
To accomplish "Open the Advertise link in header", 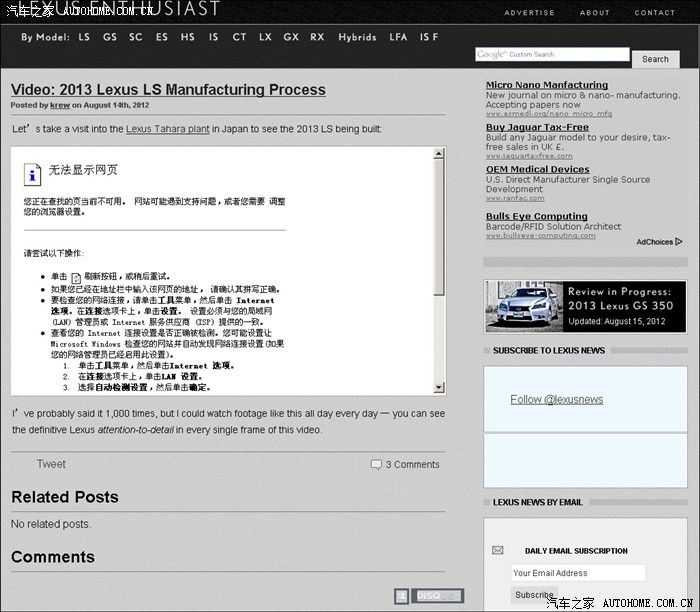I will (529, 13).
